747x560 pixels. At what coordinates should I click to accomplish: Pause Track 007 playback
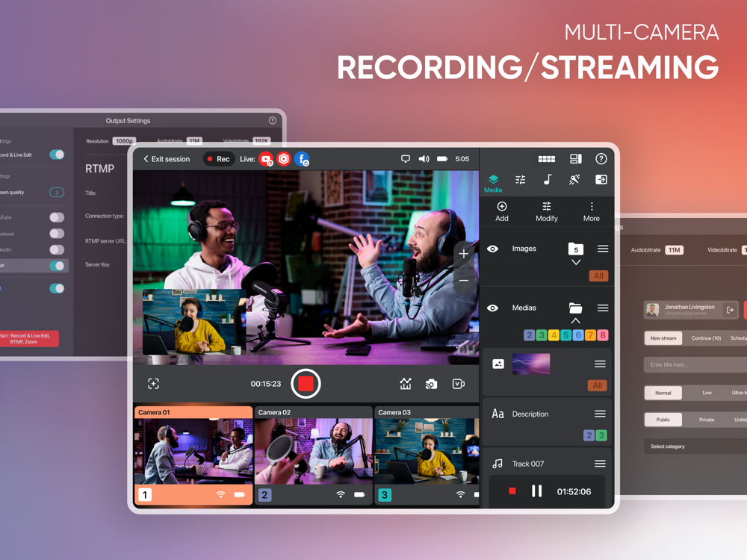tap(536, 491)
